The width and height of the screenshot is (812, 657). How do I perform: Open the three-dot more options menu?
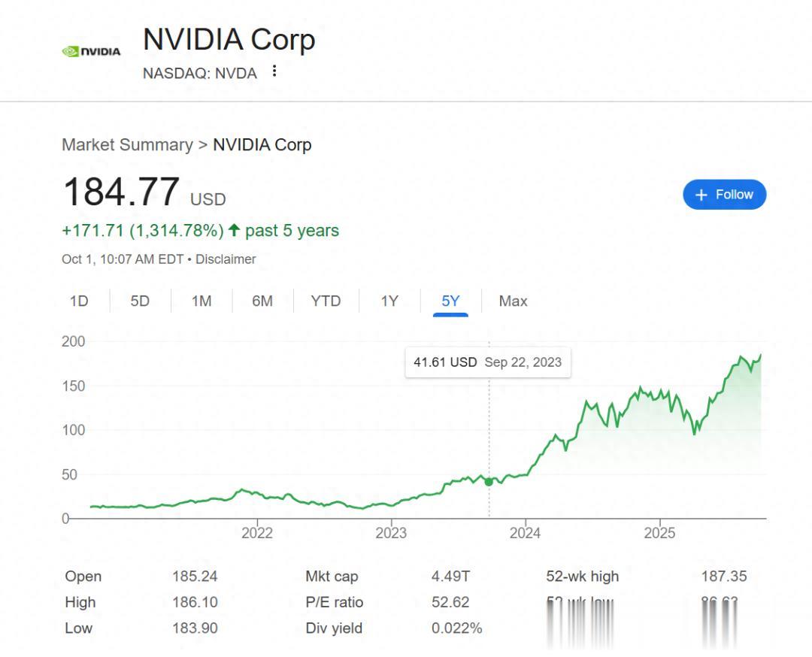point(274,71)
